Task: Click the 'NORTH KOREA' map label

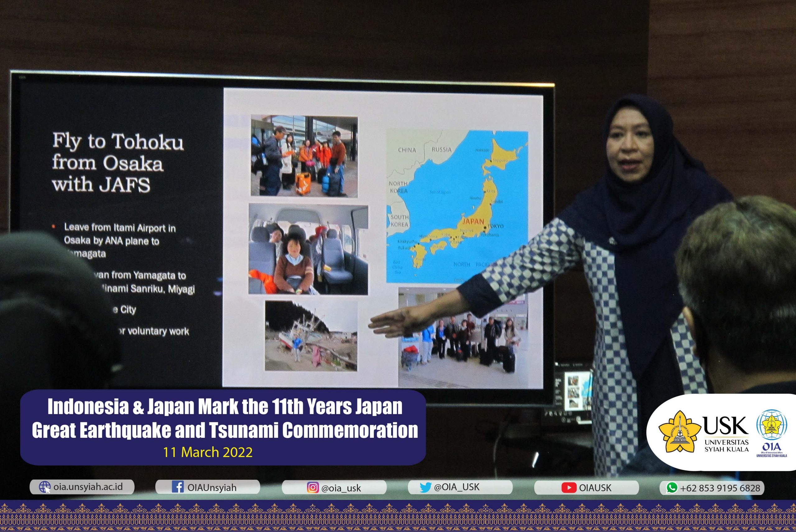Action: [x=398, y=187]
